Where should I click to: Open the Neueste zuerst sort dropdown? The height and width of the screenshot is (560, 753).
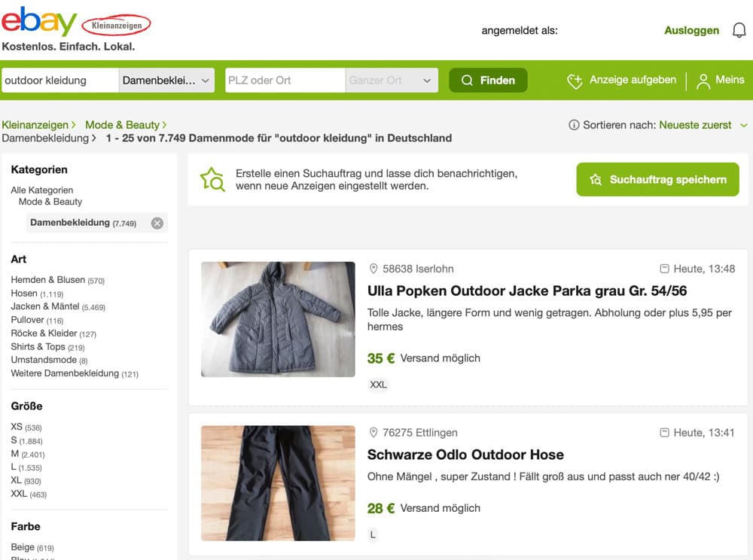pyautogui.click(x=703, y=125)
